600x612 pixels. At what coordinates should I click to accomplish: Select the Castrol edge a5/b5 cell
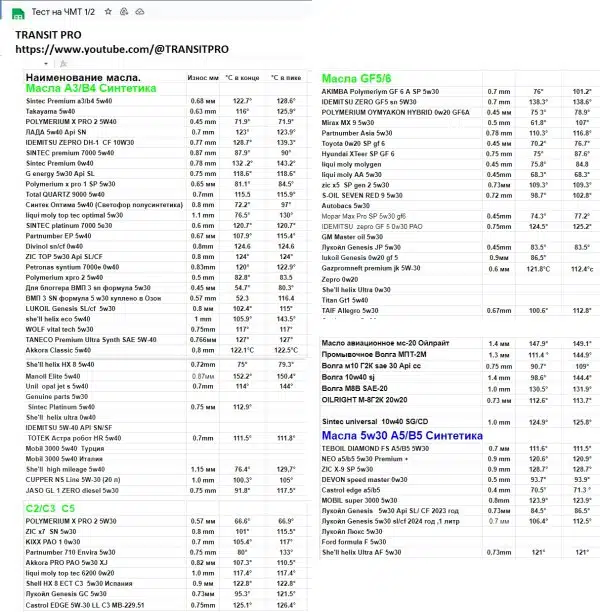coord(351,490)
